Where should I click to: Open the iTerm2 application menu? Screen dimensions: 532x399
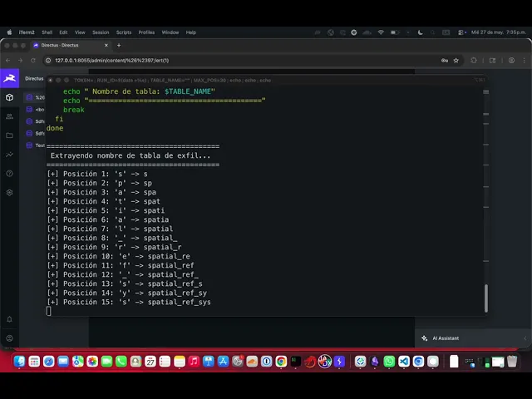click(x=27, y=32)
